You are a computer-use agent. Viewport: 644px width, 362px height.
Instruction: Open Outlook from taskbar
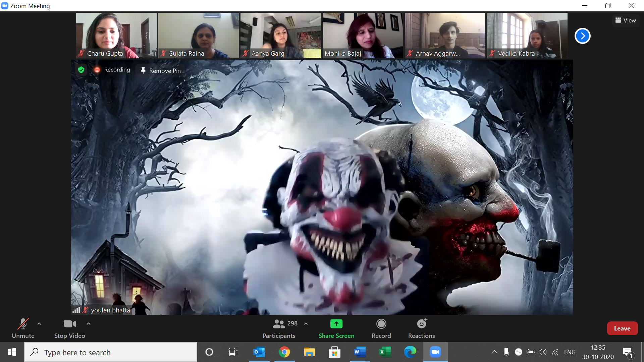[259, 352]
